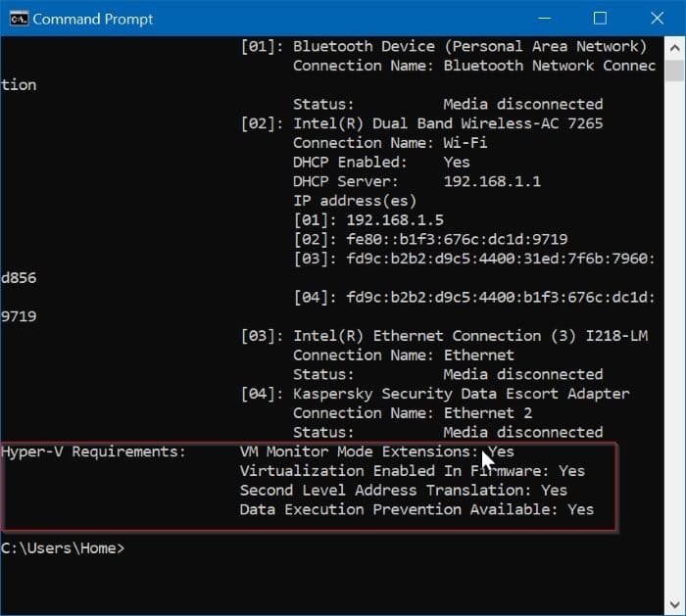Click 'Data Execution Prevention Available: Yes' line
The image size is (686, 616).
click(416, 509)
